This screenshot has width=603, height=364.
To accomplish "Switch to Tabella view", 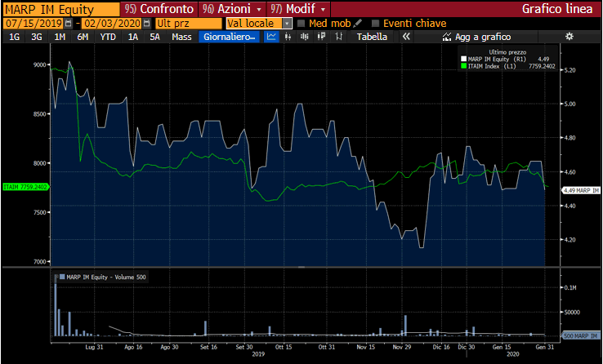I will (372, 37).
